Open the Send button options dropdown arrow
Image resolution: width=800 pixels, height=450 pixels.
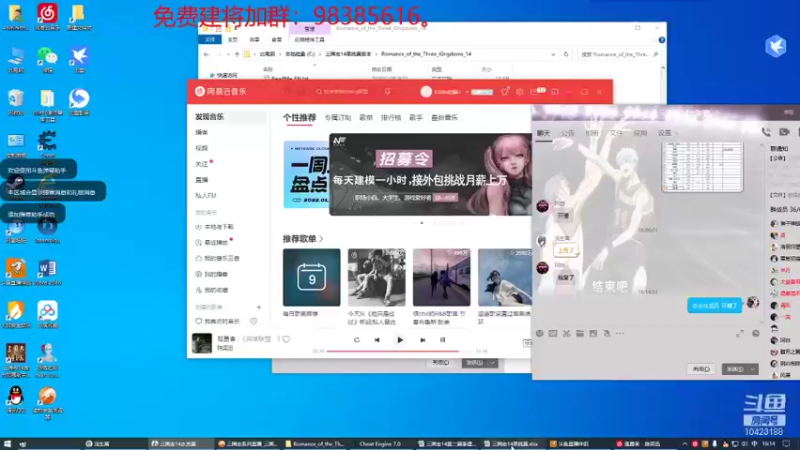coord(753,369)
